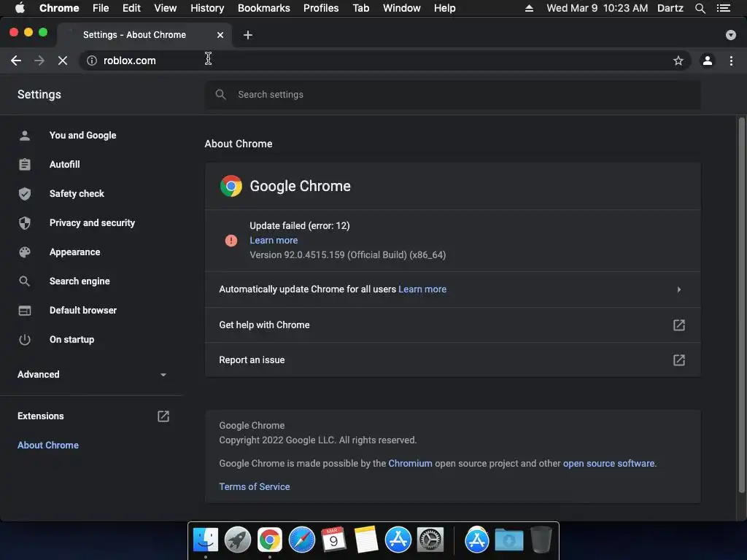Open Chrome's three-dot menu

coord(731,61)
